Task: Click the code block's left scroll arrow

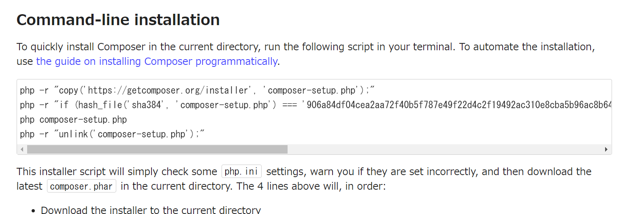Action: click(22, 149)
